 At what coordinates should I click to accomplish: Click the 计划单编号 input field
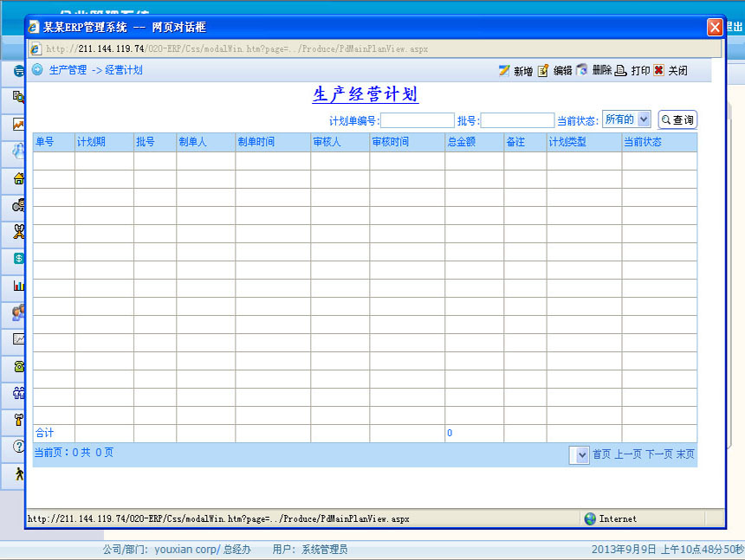(417, 120)
